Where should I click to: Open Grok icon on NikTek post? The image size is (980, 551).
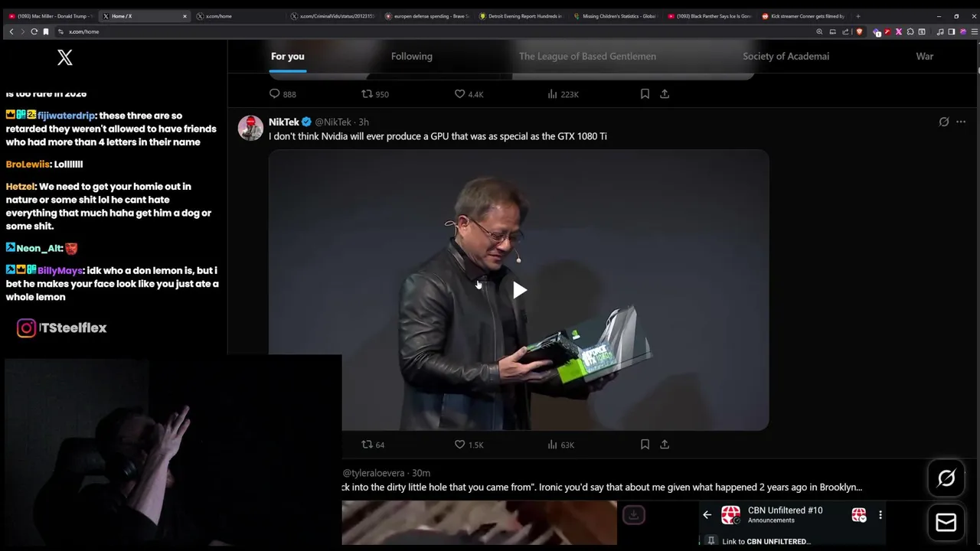pyautogui.click(x=944, y=122)
